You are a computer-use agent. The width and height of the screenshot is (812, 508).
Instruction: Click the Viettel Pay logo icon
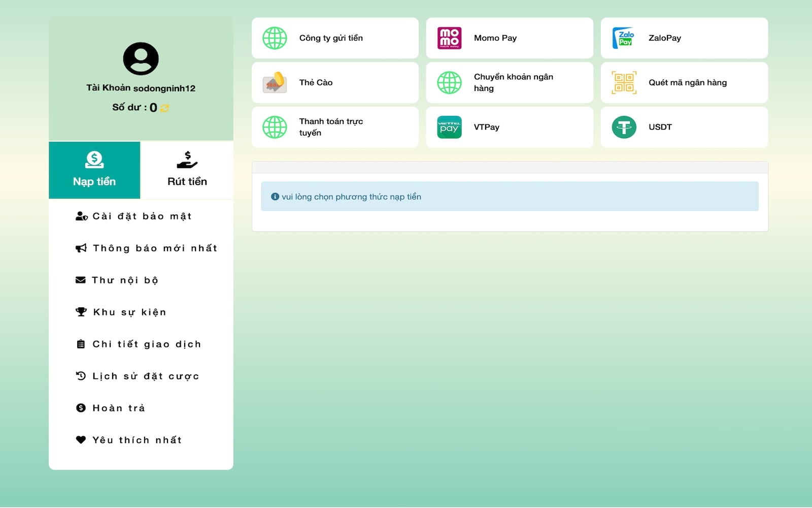click(449, 127)
